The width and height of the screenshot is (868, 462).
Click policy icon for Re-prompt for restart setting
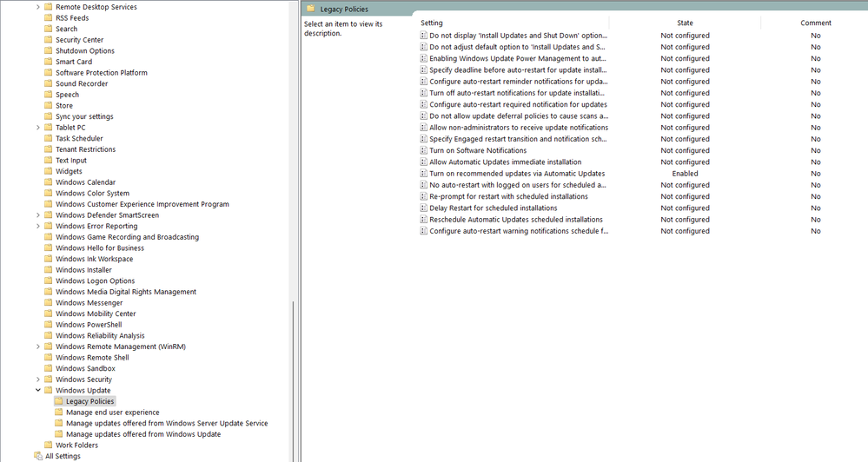pos(423,196)
